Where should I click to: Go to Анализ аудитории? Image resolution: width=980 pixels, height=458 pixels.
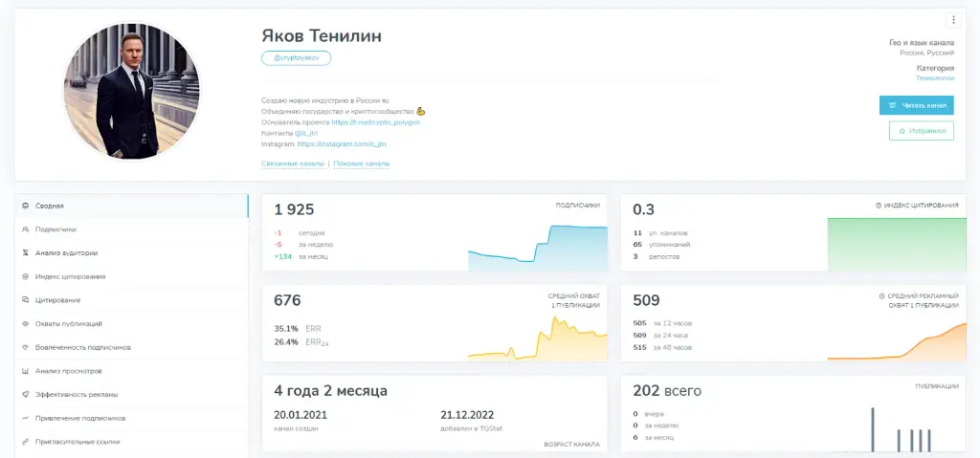pos(131,253)
